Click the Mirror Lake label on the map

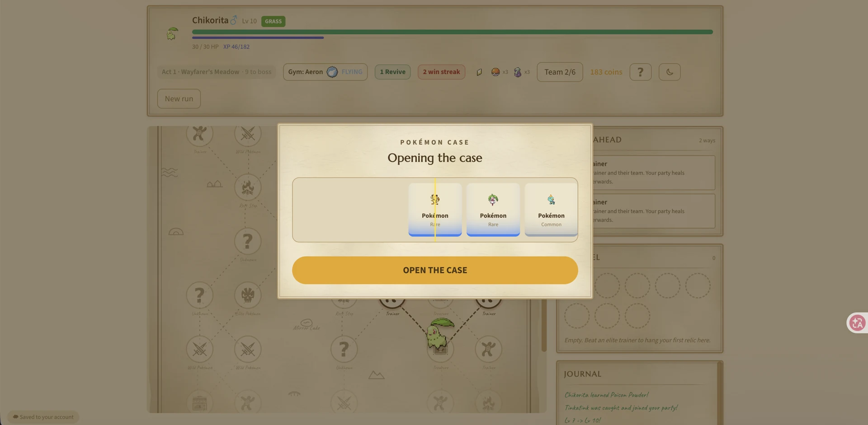[x=307, y=328]
